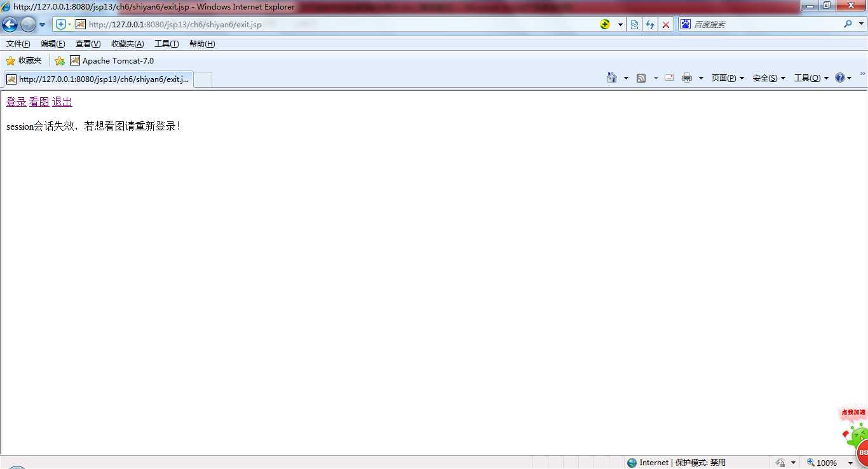The image size is (868, 469).
Task: Open the 安全(S) command menu
Action: 769,78
